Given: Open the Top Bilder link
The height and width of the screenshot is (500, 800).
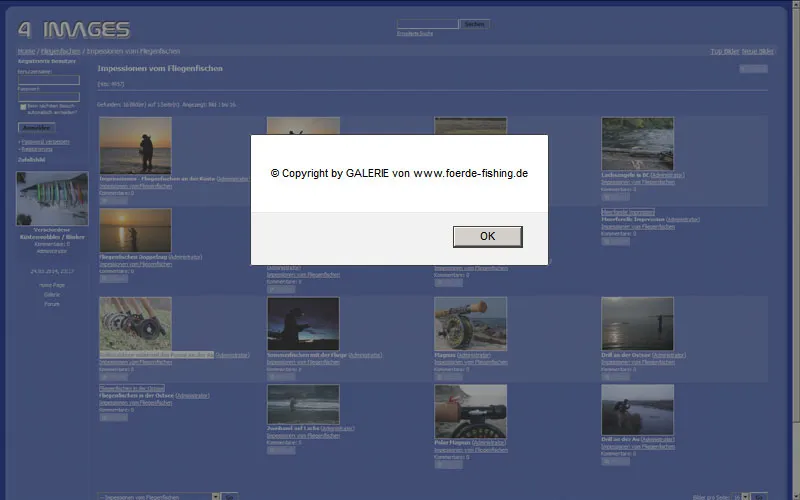Looking at the screenshot, I should (724, 51).
